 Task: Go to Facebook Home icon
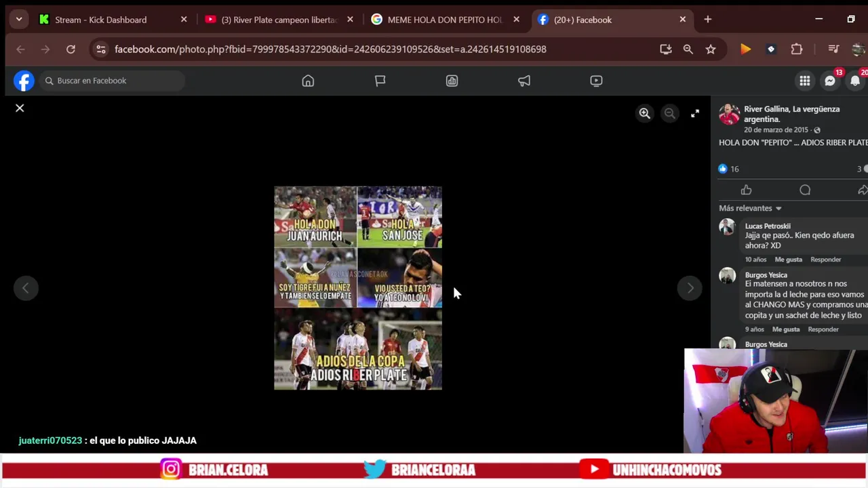(x=308, y=81)
